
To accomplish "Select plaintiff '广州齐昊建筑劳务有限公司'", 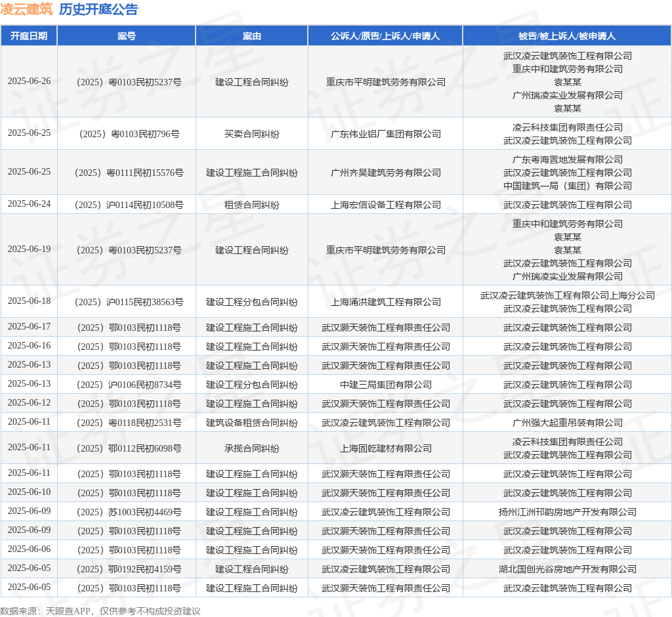I will click(386, 173).
